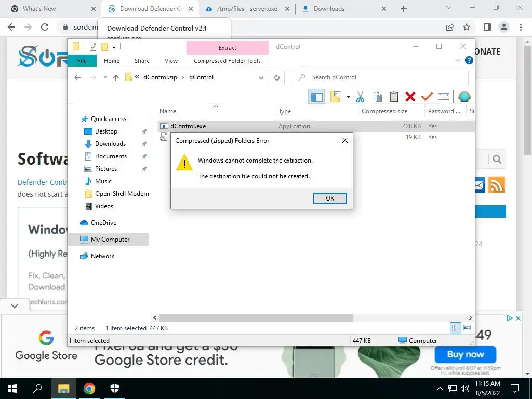
Task: Open Music in the navigation pane
Action: click(103, 181)
